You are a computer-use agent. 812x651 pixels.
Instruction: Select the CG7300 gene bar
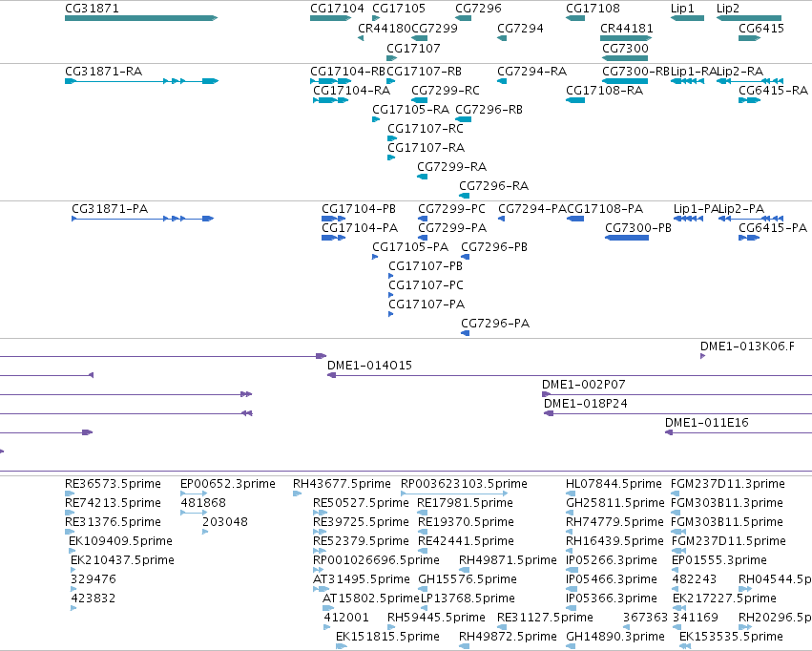point(625,58)
